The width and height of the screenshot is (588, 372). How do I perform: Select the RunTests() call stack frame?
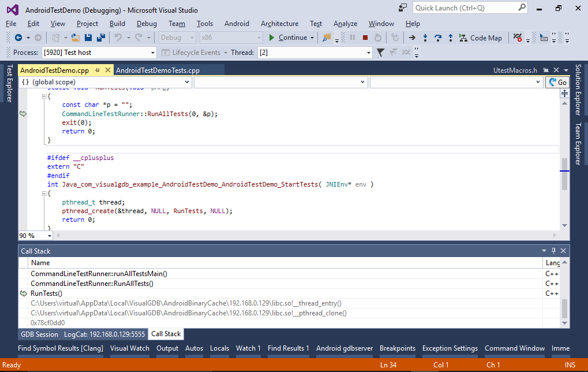(47, 293)
